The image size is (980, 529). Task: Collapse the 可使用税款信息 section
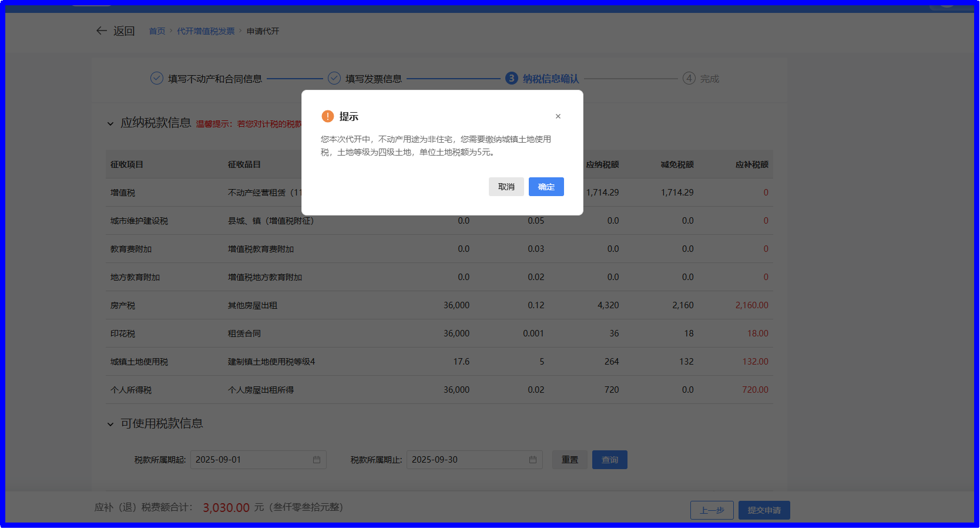[110, 424]
